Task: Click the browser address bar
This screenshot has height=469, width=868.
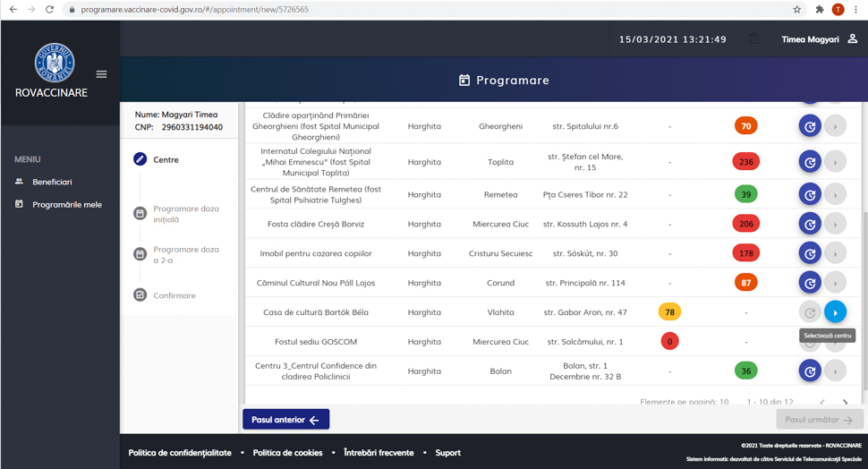Action: tap(403, 10)
